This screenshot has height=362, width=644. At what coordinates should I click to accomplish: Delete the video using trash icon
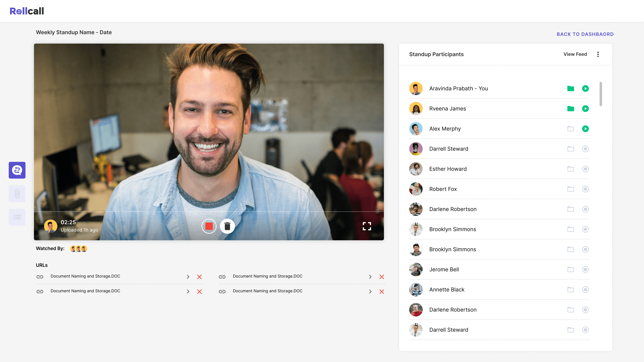coord(227,226)
